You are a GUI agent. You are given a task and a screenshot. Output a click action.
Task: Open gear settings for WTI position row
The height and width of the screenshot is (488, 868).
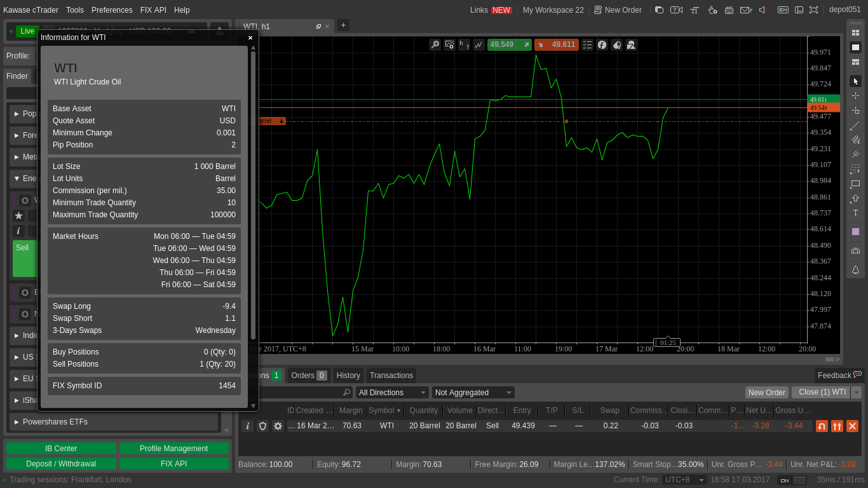(278, 426)
